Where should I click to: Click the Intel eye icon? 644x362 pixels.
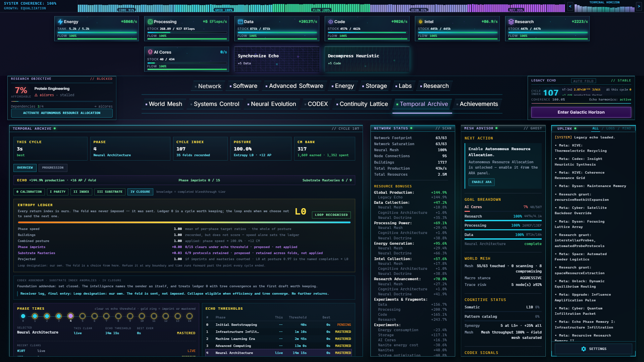(421, 22)
